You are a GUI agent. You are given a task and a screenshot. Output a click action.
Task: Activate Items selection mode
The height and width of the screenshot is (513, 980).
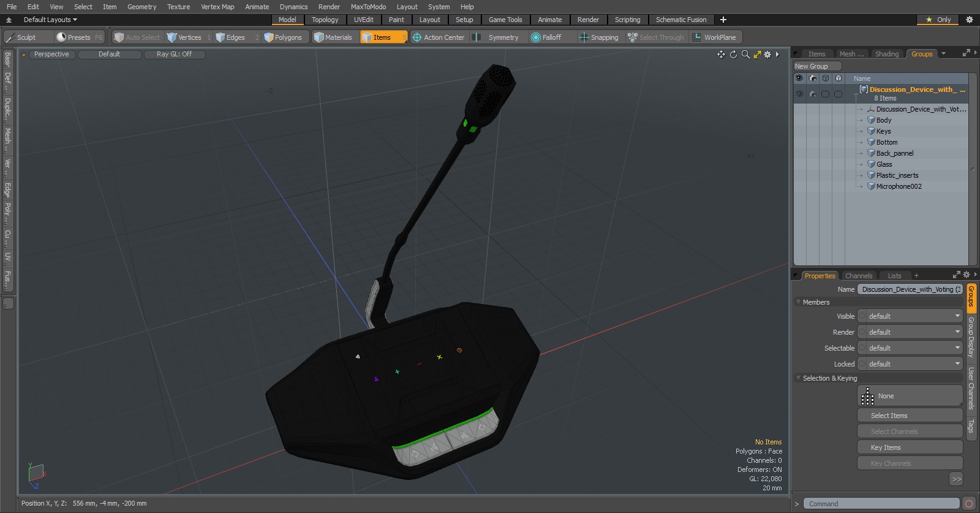383,37
